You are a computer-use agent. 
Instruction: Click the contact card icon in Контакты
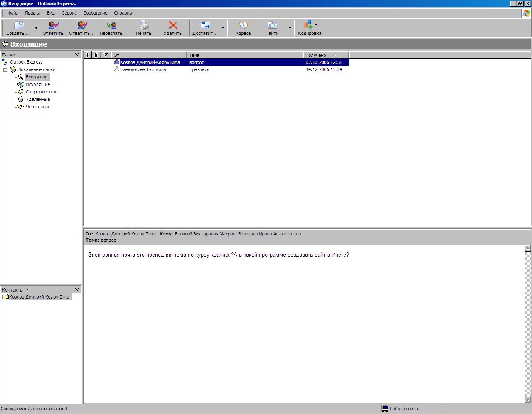(5, 297)
